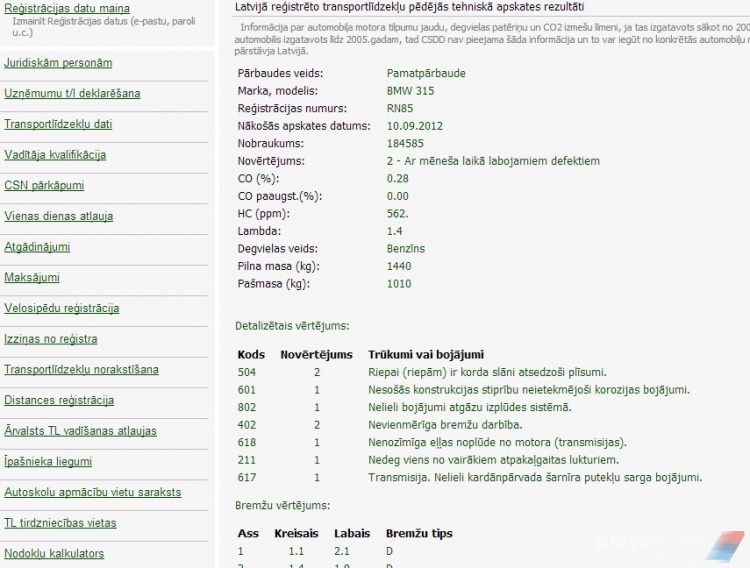This screenshot has height=568, width=750.
Task: Select TL tirdzniecības vietas link
Action: pyautogui.click(x=60, y=523)
